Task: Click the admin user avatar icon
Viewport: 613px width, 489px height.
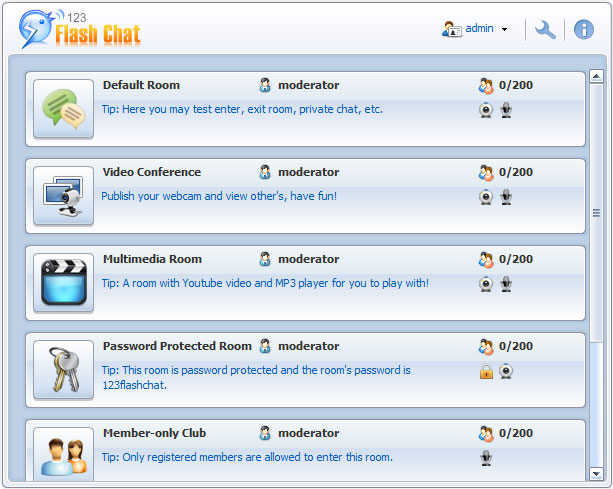Action: [x=451, y=29]
